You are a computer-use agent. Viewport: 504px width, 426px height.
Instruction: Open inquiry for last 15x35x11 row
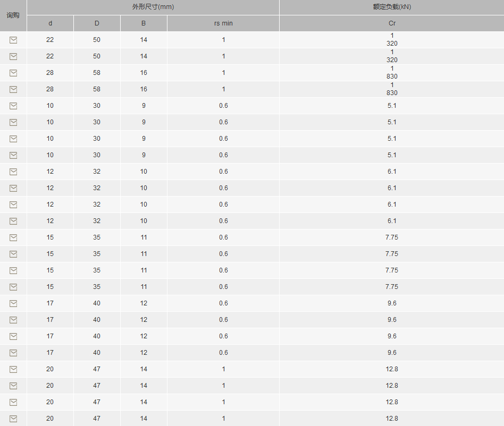[13, 287]
